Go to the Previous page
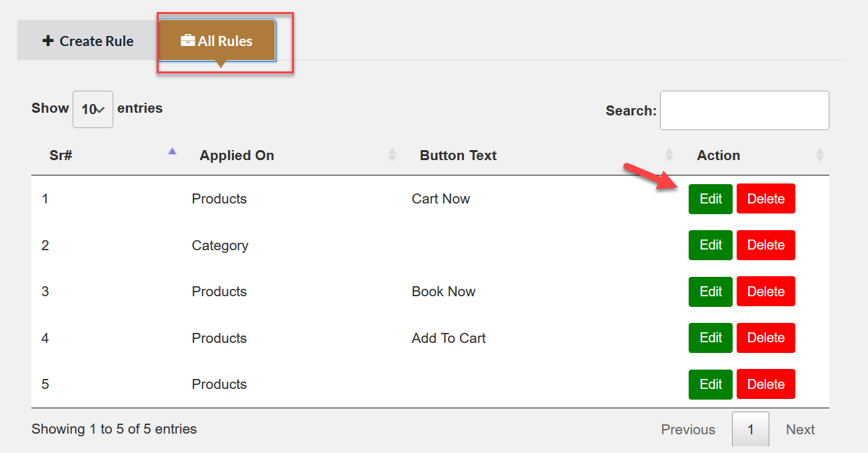 [x=688, y=430]
